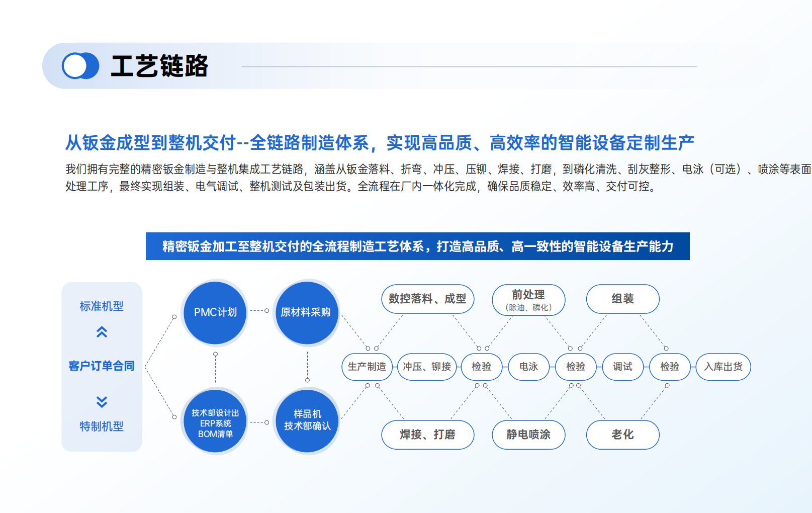Click the upward double chevron under 标准机型
The image size is (812, 513).
tap(102, 332)
